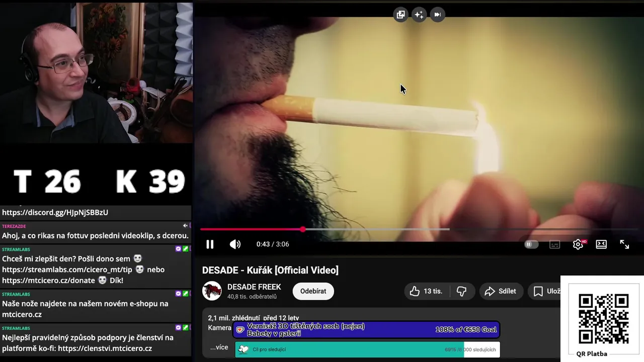Click the 2,1 mil. zhlédnutí view count

pos(234,318)
